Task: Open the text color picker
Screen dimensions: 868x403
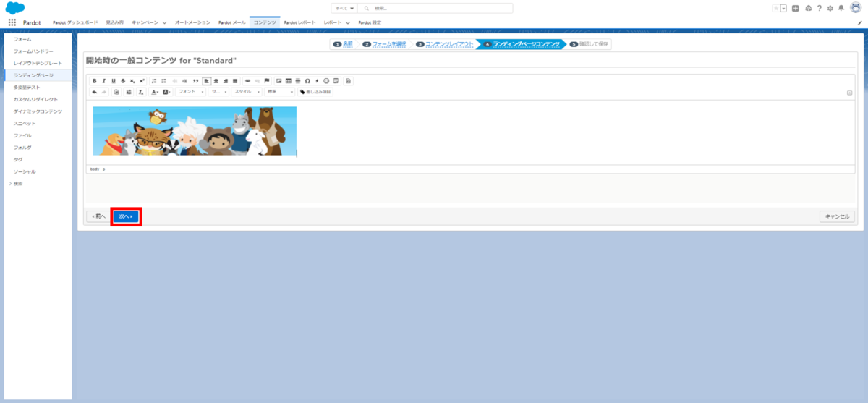Action: [155, 92]
